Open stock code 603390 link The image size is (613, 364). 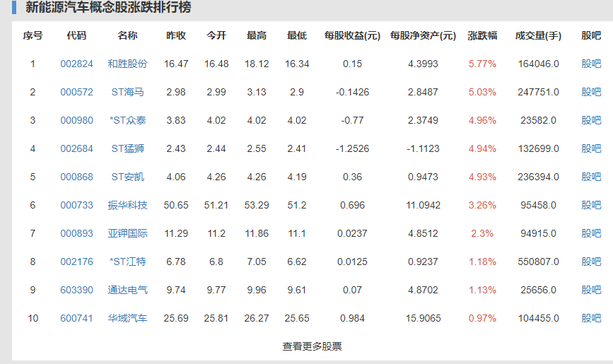pyautogui.click(x=76, y=290)
